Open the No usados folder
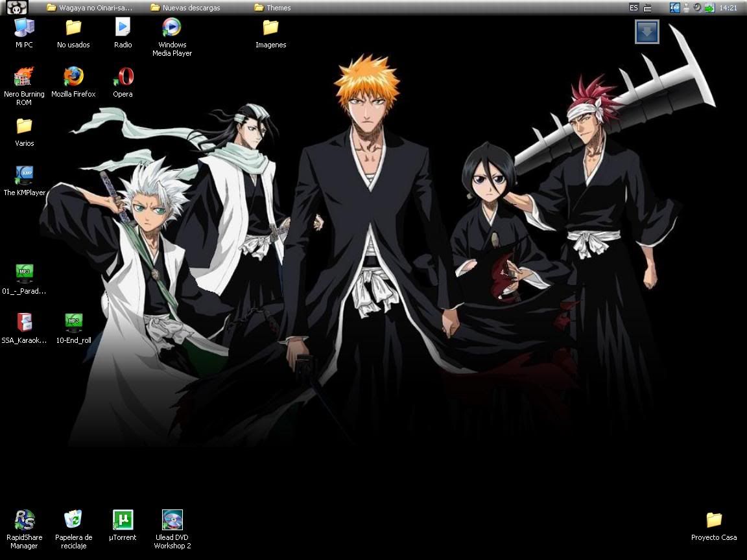The width and height of the screenshot is (747, 560). 73,32
